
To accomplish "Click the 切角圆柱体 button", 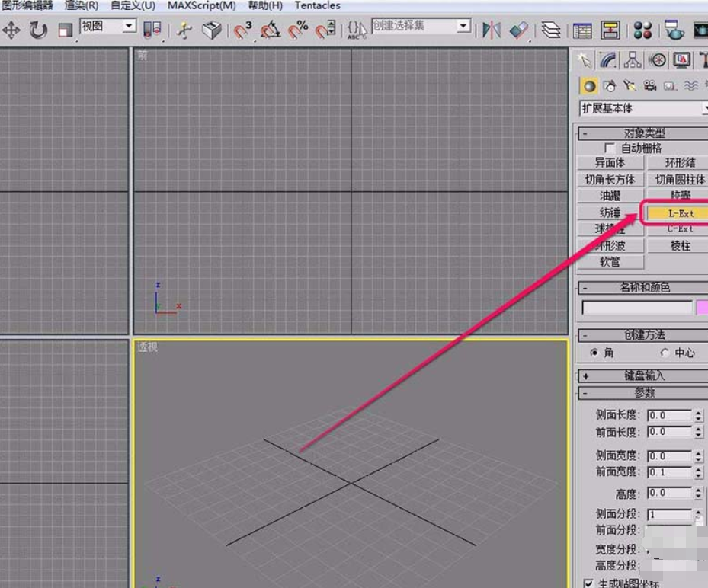I will pos(678,180).
